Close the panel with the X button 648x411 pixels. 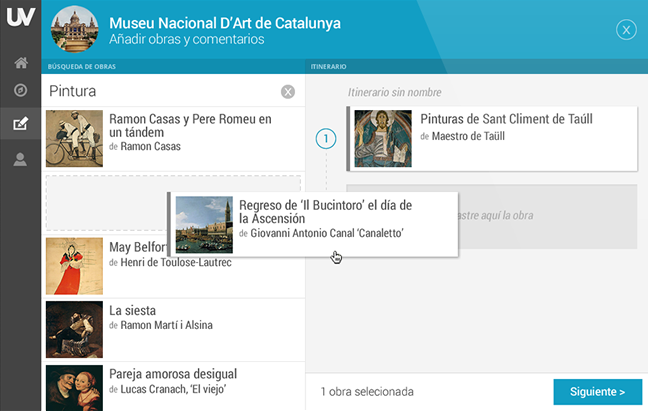[x=626, y=30]
